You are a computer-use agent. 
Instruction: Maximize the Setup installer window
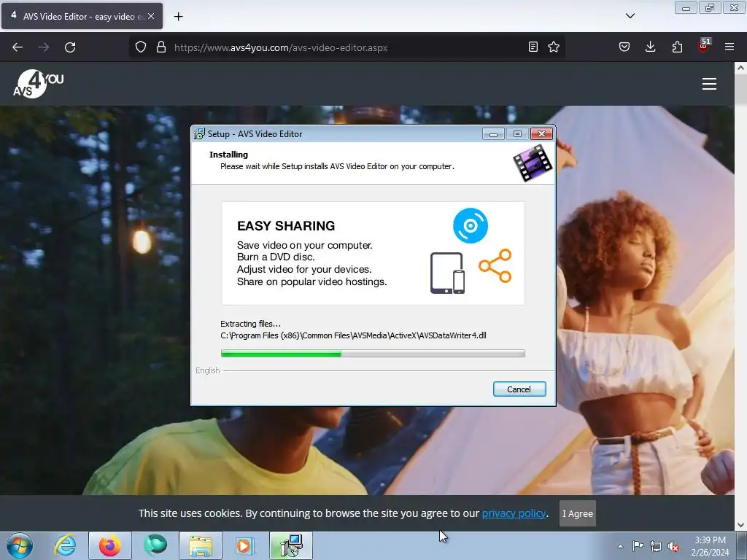click(517, 134)
